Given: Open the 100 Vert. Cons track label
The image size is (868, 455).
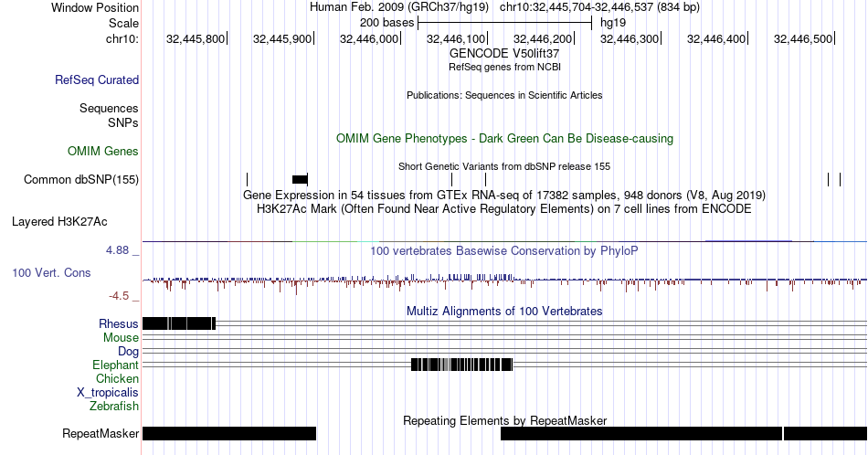Looking at the screenshot, I should coord(51,272).
